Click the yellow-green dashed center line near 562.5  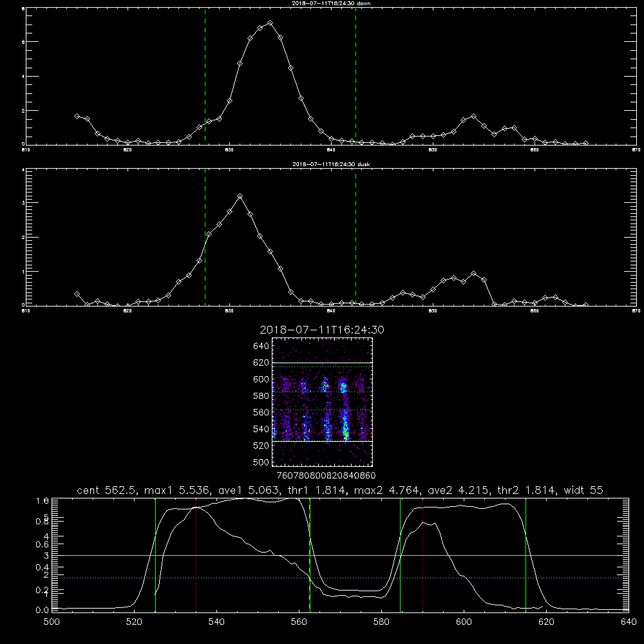coord(310,554)
